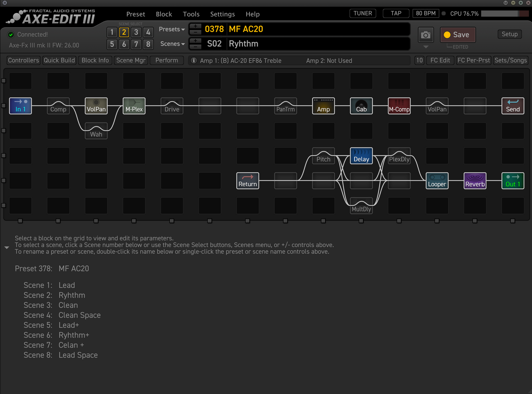Viewport: 532px width, 394px height.
Task: Select the In 1 input block
Action: (x=20, y=106)
